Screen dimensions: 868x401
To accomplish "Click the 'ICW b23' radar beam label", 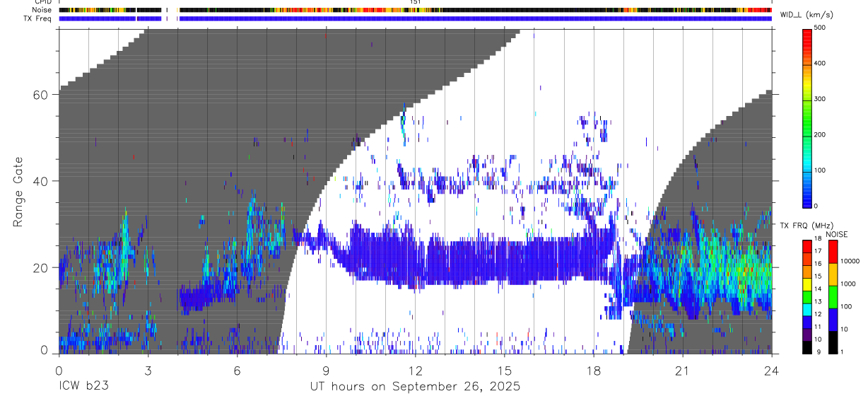I will 83,386.
